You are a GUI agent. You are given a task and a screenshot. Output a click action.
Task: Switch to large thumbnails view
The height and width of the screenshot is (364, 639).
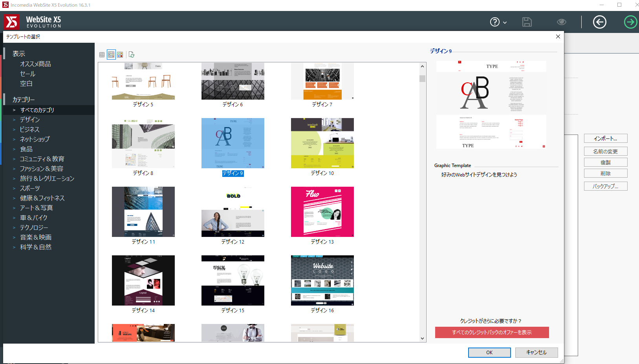[120, 55]
